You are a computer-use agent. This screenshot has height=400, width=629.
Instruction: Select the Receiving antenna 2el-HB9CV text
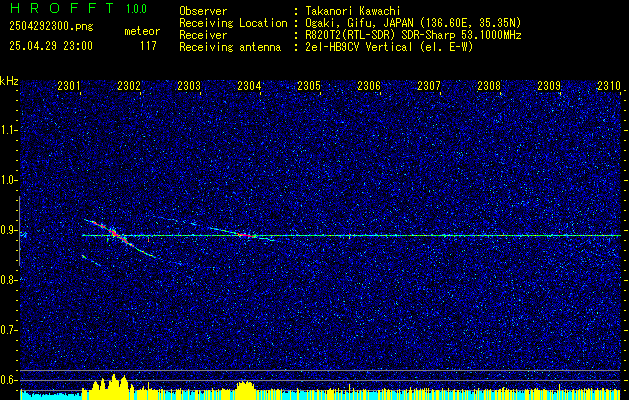click(389, 47)
